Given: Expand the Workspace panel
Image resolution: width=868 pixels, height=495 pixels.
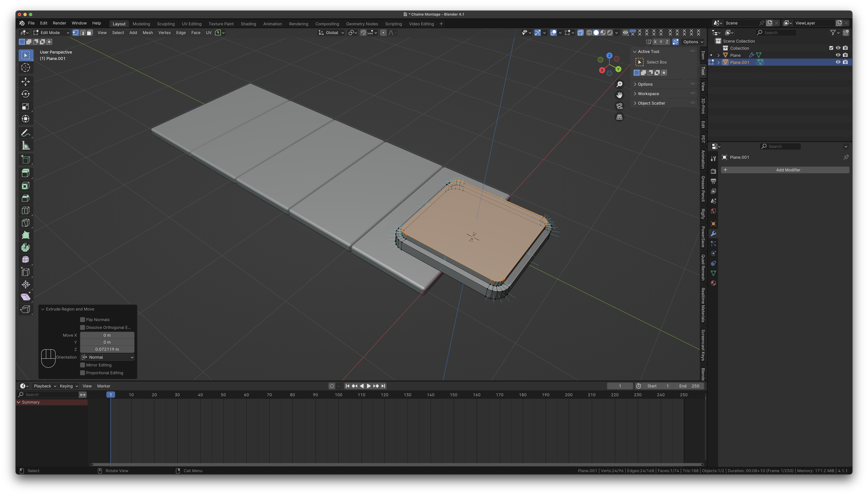Looking at the screenshot, I should tap(635, 94).
